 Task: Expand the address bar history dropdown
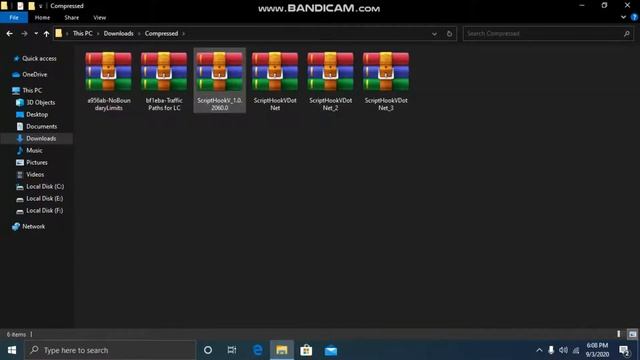(434, 33)
